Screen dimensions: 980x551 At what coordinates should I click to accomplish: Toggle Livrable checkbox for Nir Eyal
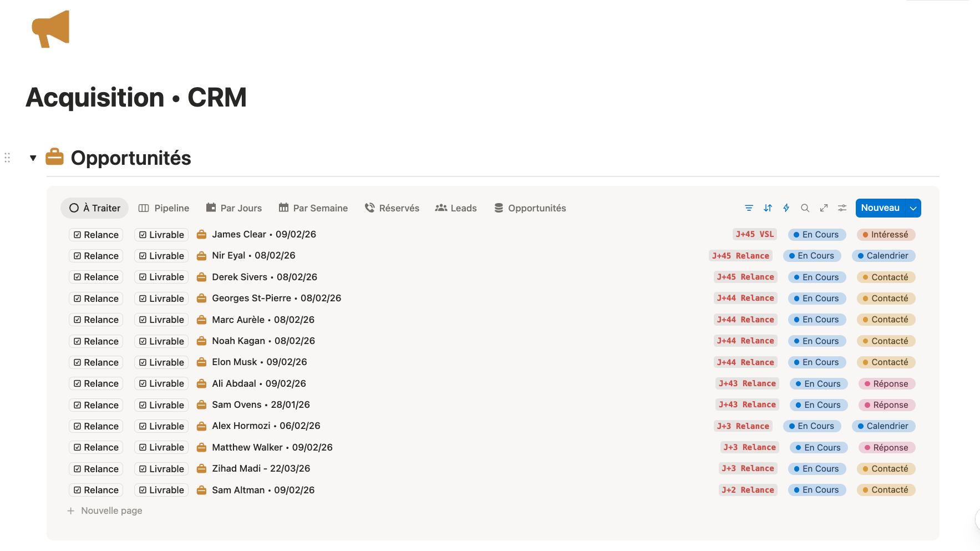tap(143, 256)
